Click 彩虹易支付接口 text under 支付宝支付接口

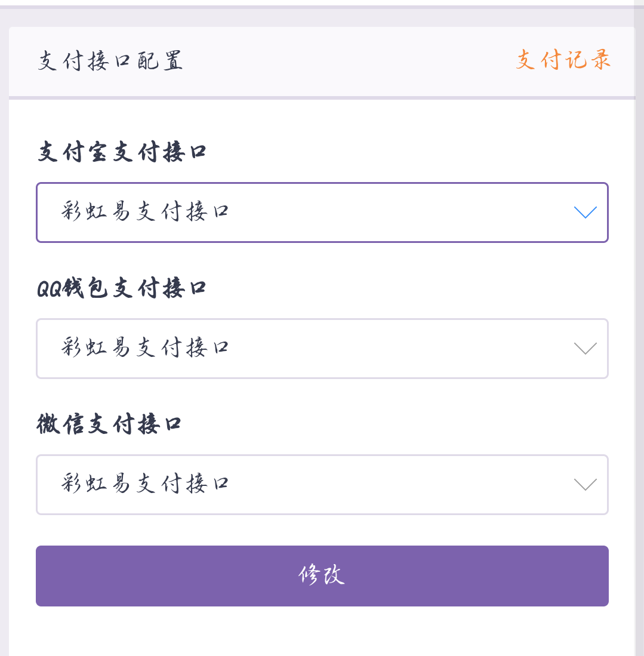tap(145, 212)
